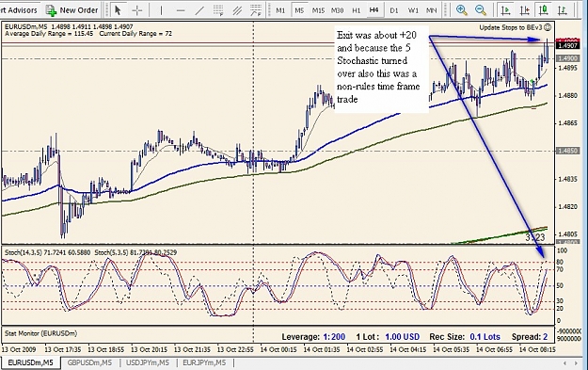Click the 'Spread: 2' readout
588x370 pixels.
530,337
